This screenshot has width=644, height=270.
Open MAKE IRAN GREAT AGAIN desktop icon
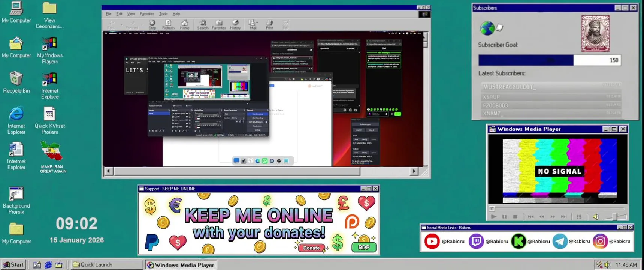click(52, 157)
